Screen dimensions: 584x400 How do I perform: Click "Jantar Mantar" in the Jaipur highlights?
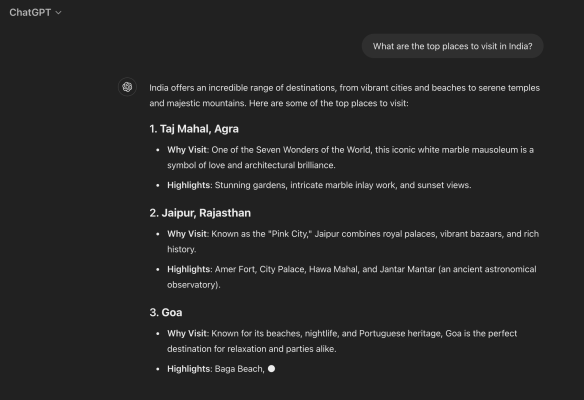407,269
